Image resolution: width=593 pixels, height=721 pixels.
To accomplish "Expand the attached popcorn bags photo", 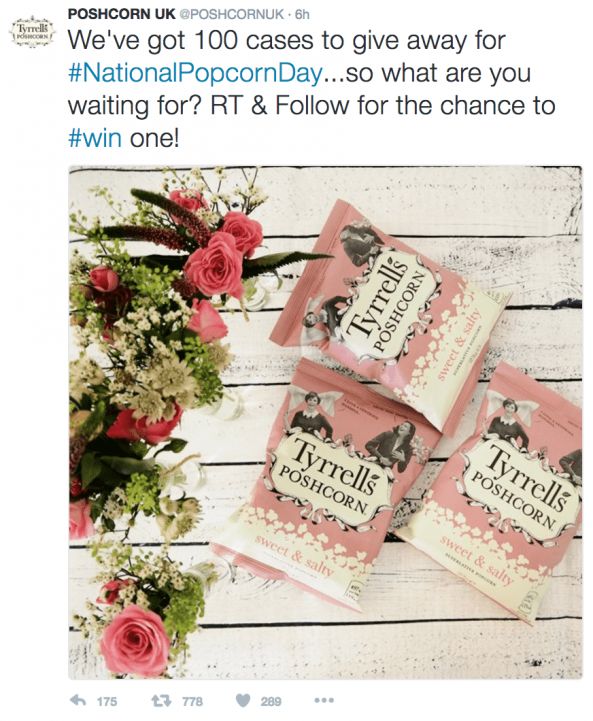I will coord(325,422).
